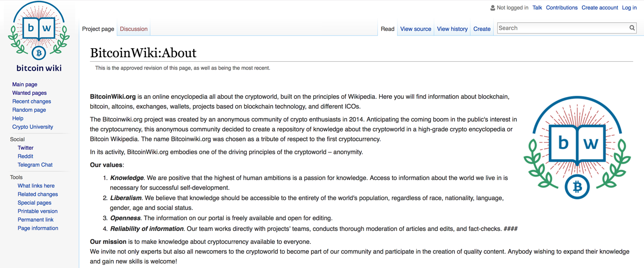Open View history

click(452, 29)
